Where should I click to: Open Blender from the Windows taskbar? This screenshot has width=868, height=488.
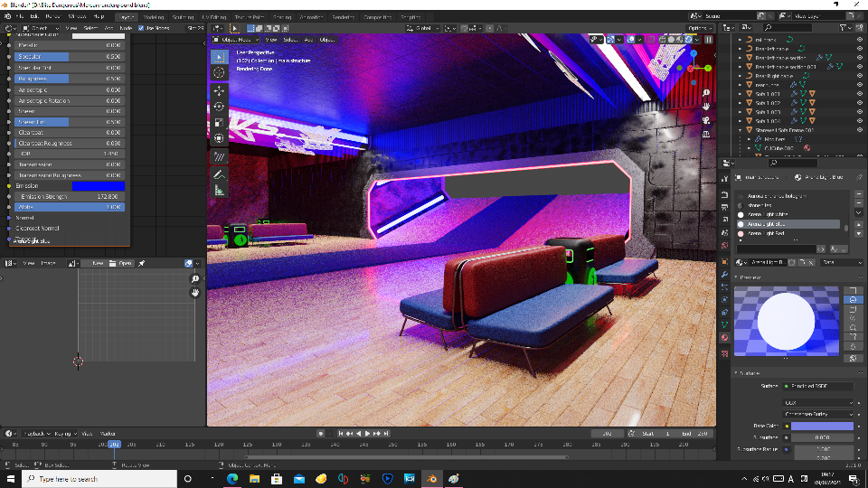tap(431, 479)
